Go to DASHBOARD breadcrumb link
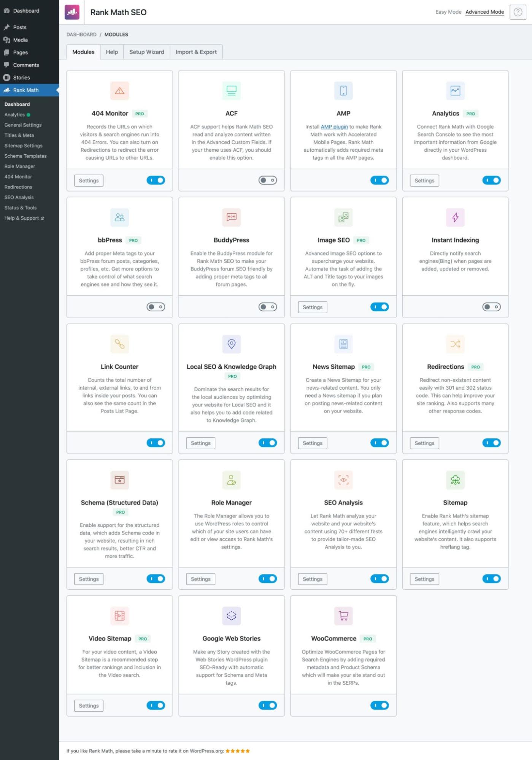The image size is (532, 760). coord(81,35)
